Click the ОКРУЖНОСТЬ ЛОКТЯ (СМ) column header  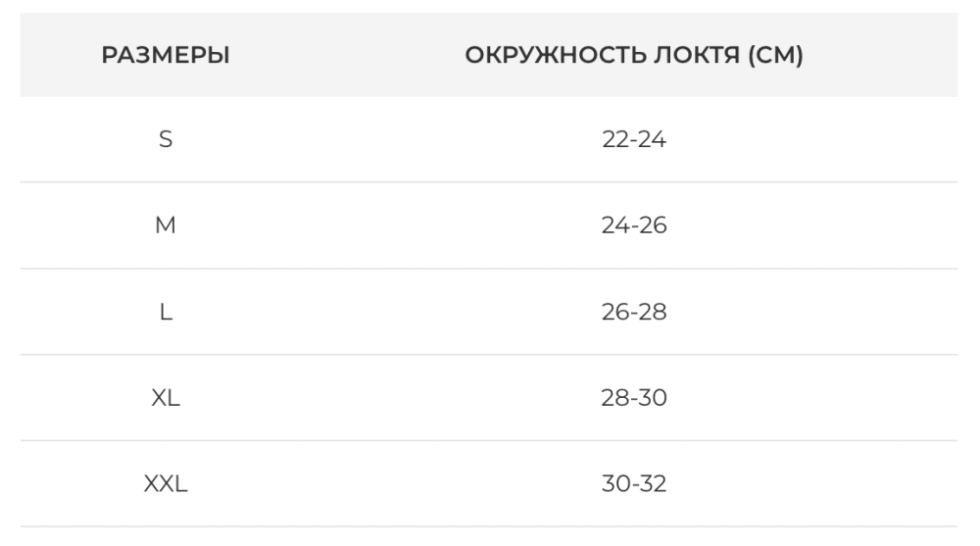(x=634, y=56)
